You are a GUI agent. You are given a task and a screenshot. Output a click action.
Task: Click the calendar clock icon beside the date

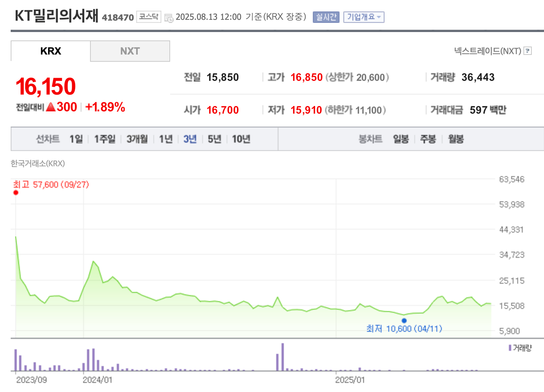pos(169,18)
